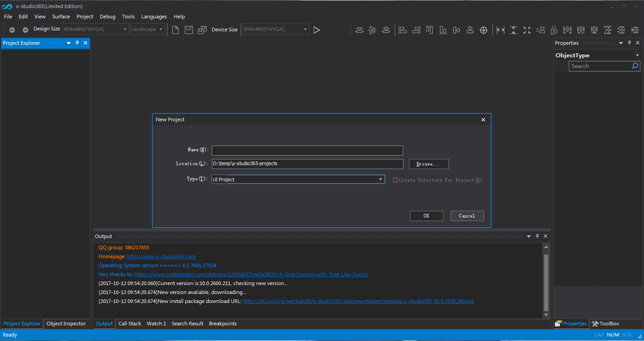Click increase vertical spacing icon with outward arrows

click(x=608, y=30)
